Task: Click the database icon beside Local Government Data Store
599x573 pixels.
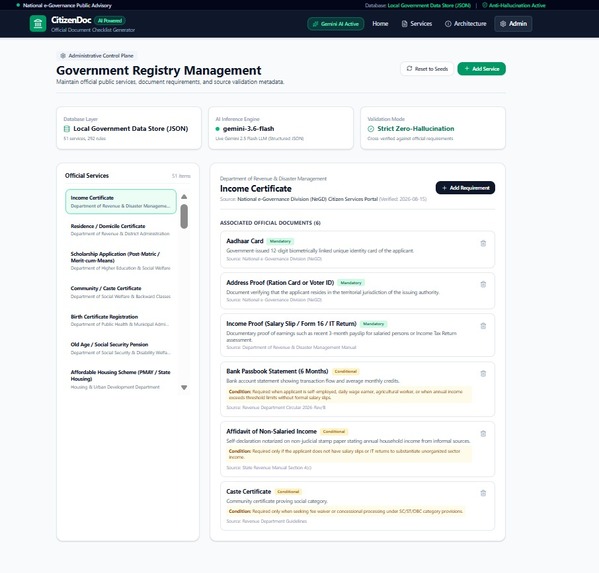Action: 67,129
